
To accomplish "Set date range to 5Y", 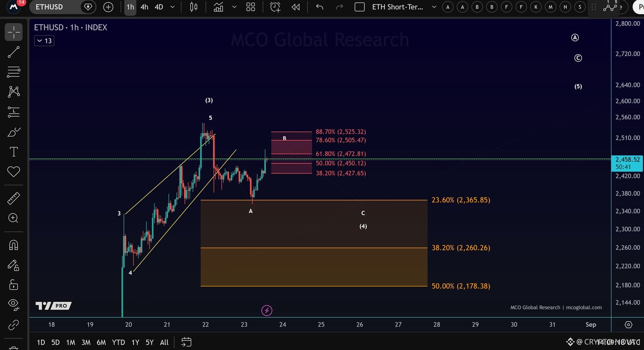I will click(150, 342).
